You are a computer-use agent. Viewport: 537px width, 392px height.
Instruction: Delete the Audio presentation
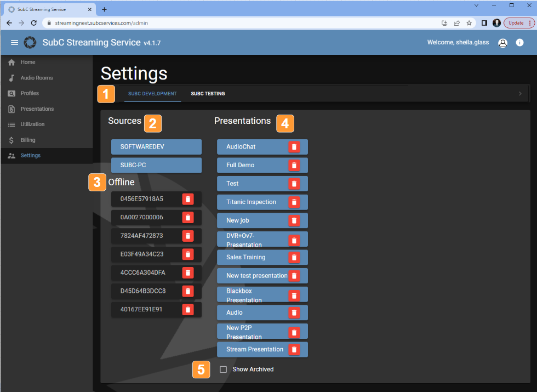coord(294,313)
